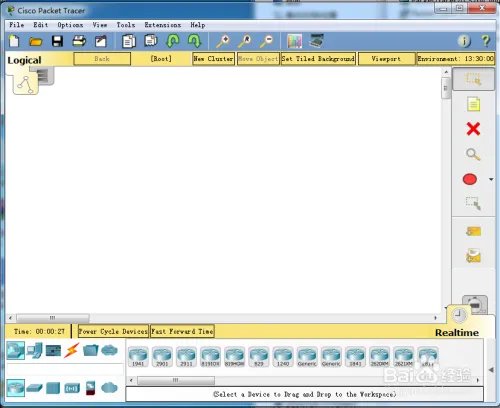Open the Activity Wizard toolbar icon

pos(101,41)
